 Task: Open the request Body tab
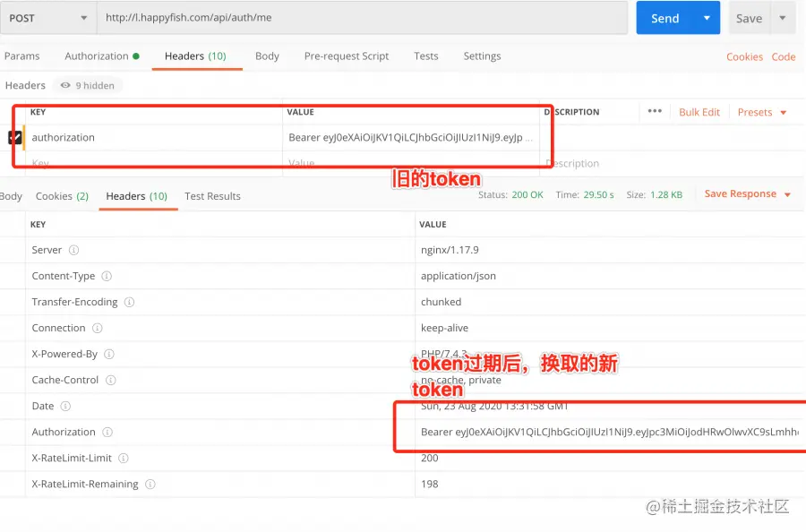pyautogui.click(x=267, y=56)
